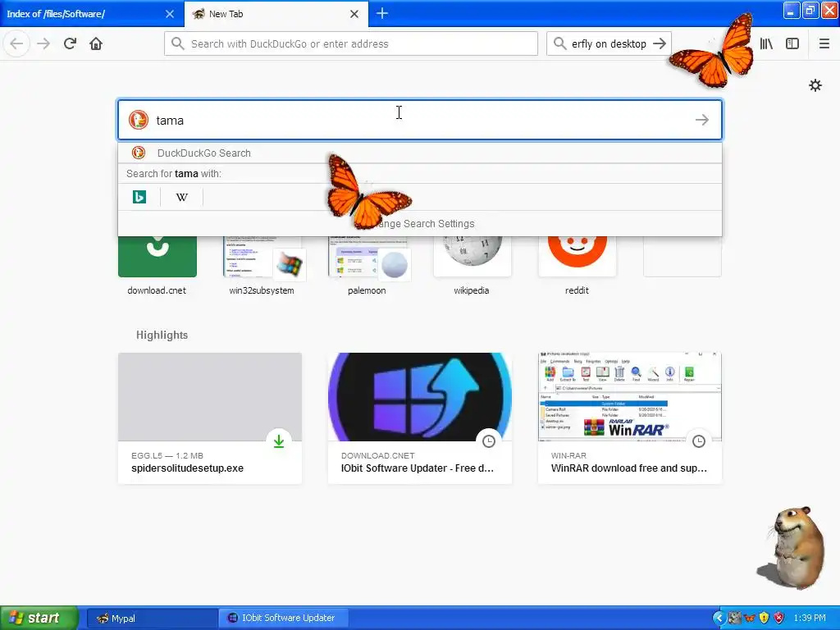Click the toolbar search box text
The width and height of the screenshot is (840, 630).
[609, 43]
